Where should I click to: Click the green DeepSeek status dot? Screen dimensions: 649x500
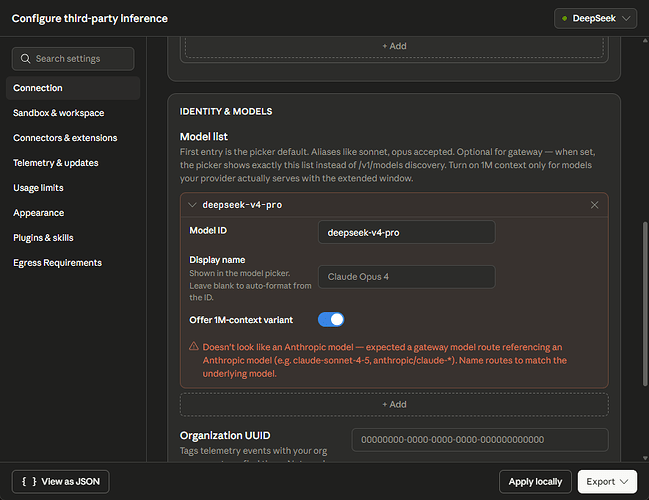tap(564, 19)
